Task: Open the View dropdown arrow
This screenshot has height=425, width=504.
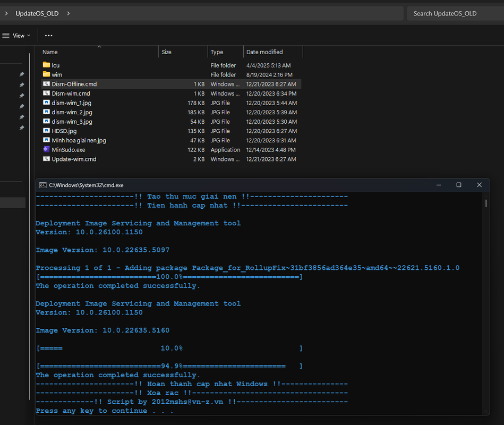Action: [x=29, y=36]
